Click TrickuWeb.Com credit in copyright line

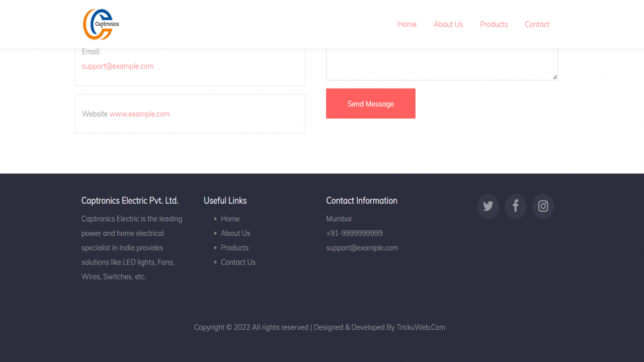point(421,327)
